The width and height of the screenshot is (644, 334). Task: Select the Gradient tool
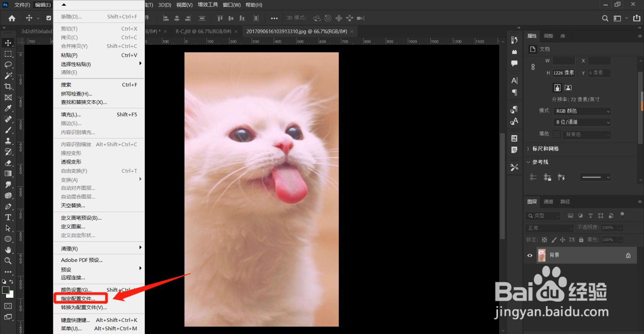tap(8, 173)
